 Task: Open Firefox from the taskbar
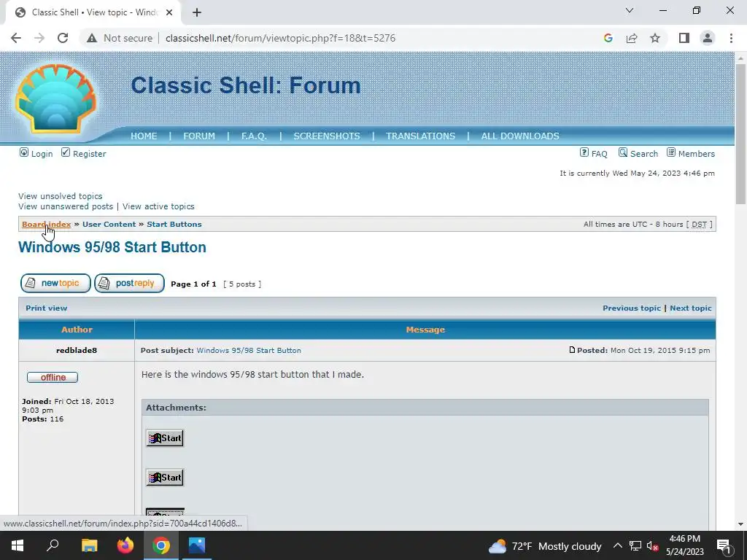125,545
